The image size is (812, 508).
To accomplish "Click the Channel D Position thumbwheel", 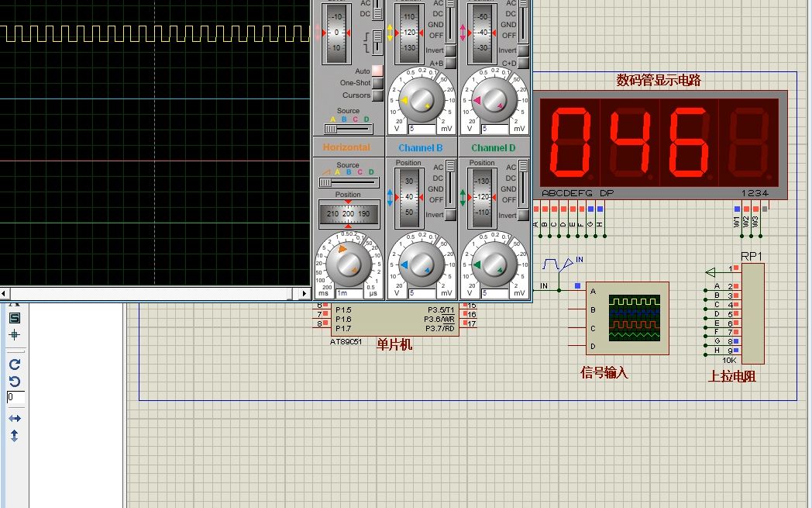I will pyautogui.click(x=482, y=198).
